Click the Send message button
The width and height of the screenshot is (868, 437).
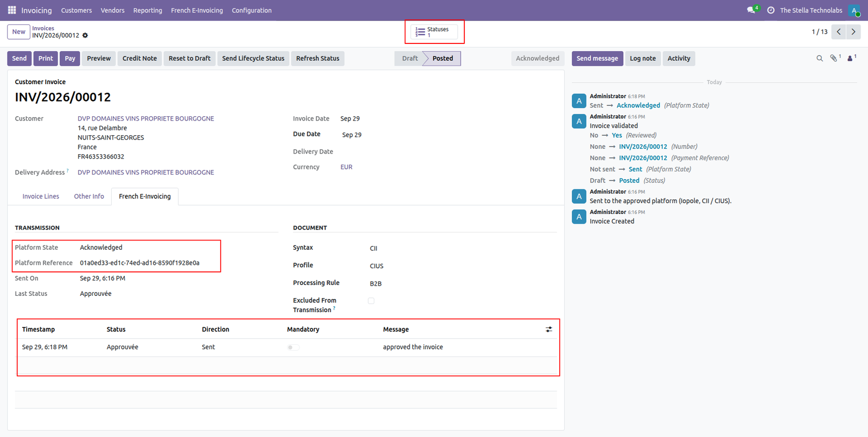(597, 59)
